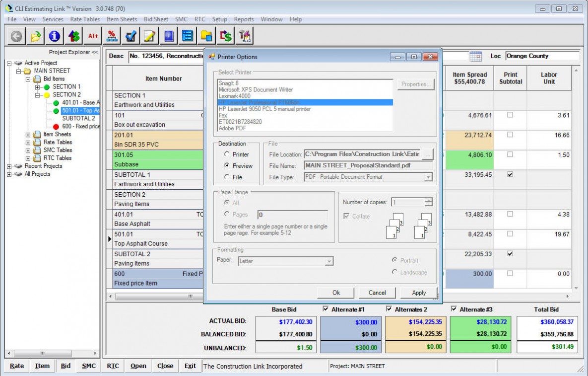Toggle the Alternate #1 checkbox

coord(326,309)
